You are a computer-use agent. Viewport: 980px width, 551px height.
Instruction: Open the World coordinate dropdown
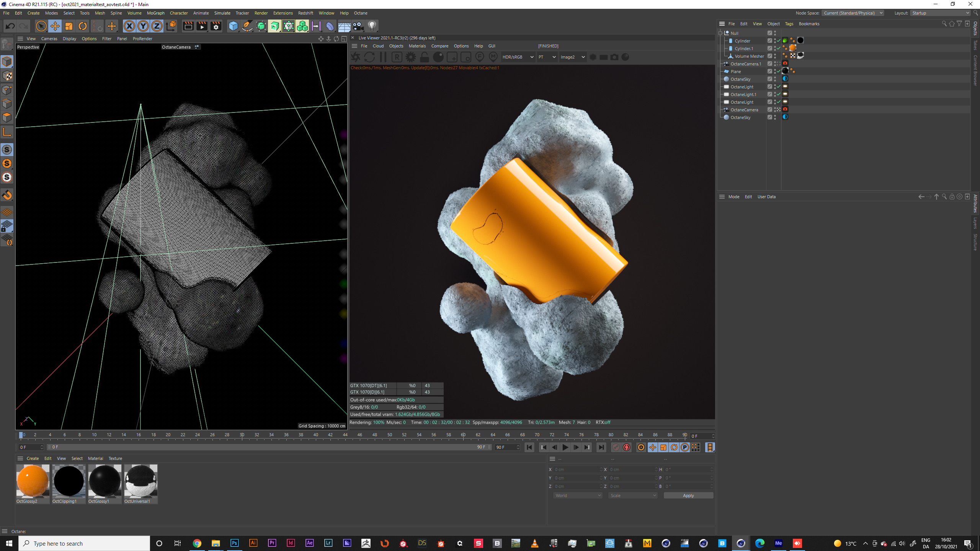[577, 496]
